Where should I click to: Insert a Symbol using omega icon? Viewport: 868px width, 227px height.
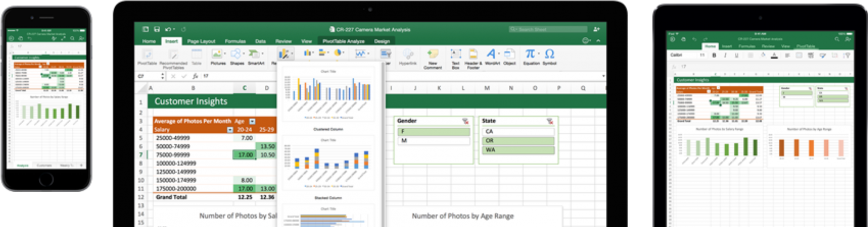[549, 56]
